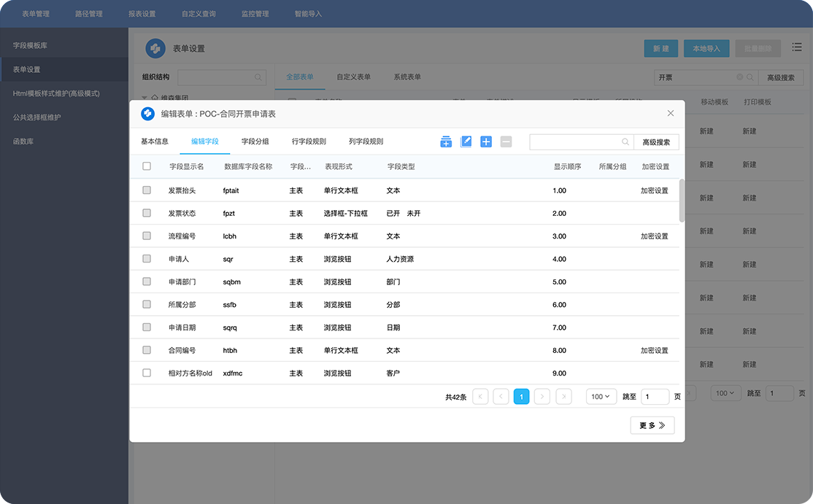813x504 pixels.
Task: Toggle the select-all checkbox in table header
Action: 147,166
